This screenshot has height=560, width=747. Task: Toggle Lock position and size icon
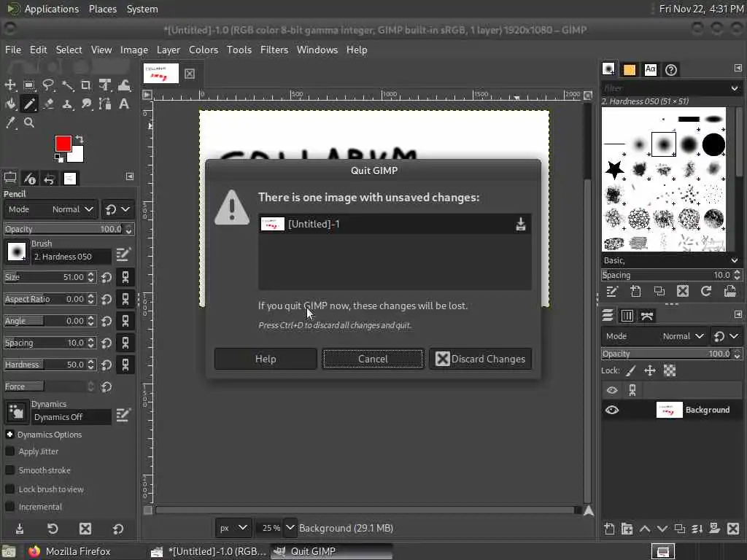(x=650, y=370)
